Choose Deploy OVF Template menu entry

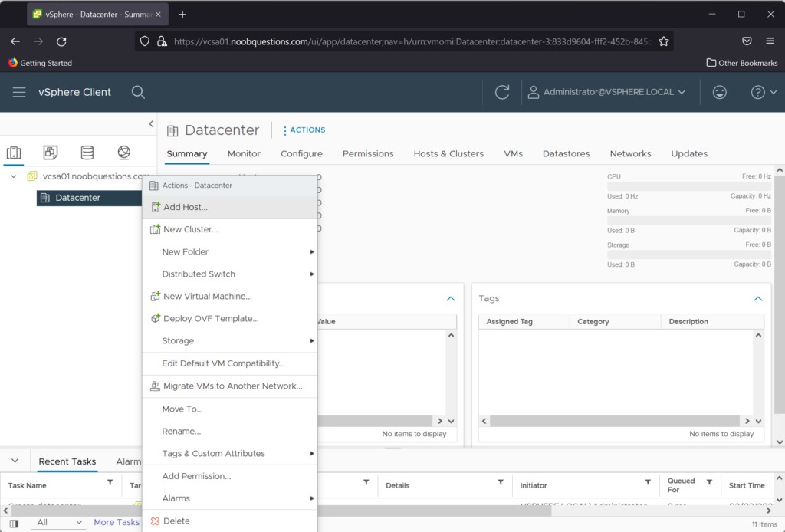coord(230,318)
